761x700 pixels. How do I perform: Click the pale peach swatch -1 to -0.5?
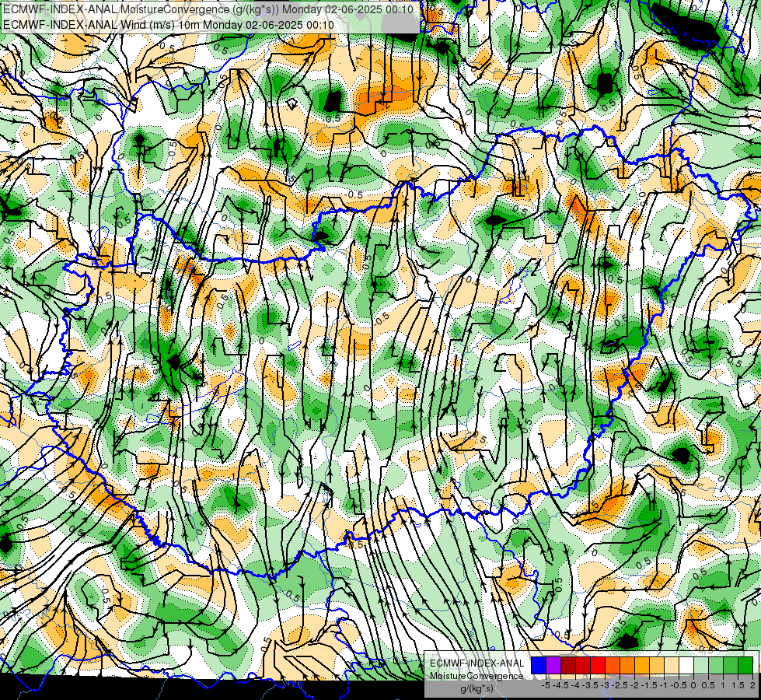[672, 665]
